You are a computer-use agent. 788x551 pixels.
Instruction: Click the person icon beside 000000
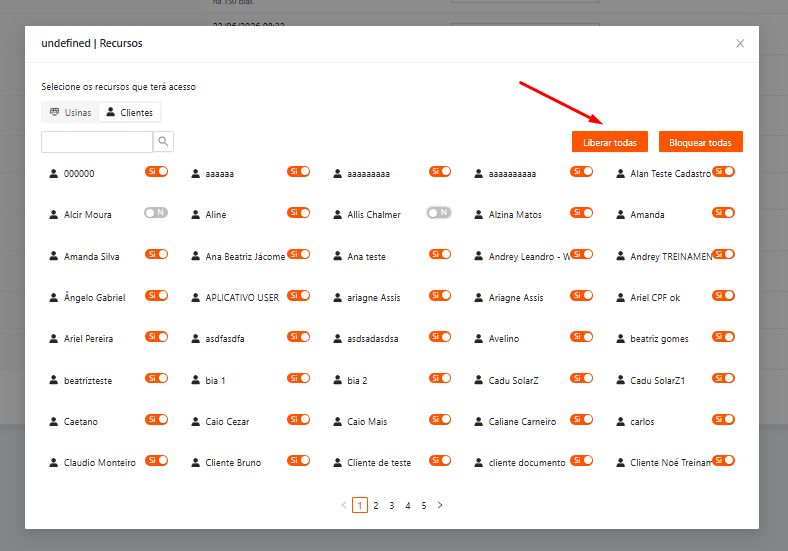coord(53,173)
